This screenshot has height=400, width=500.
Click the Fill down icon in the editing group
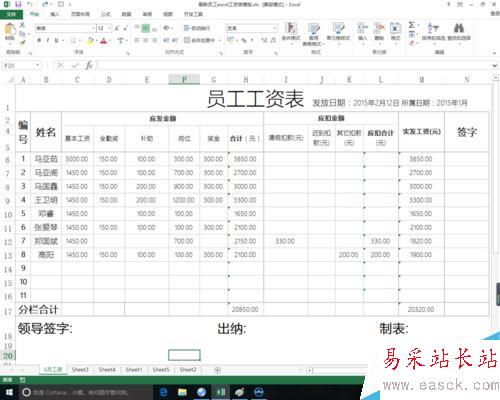tap(412, 34)
